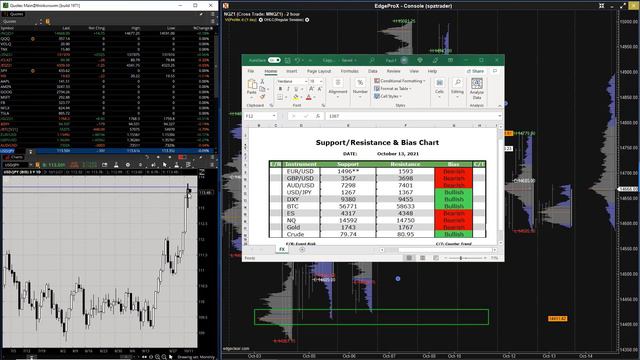Screen dimensions: 640x360
Task: Add a new sheet with plus icon
Action: (302, 249)
